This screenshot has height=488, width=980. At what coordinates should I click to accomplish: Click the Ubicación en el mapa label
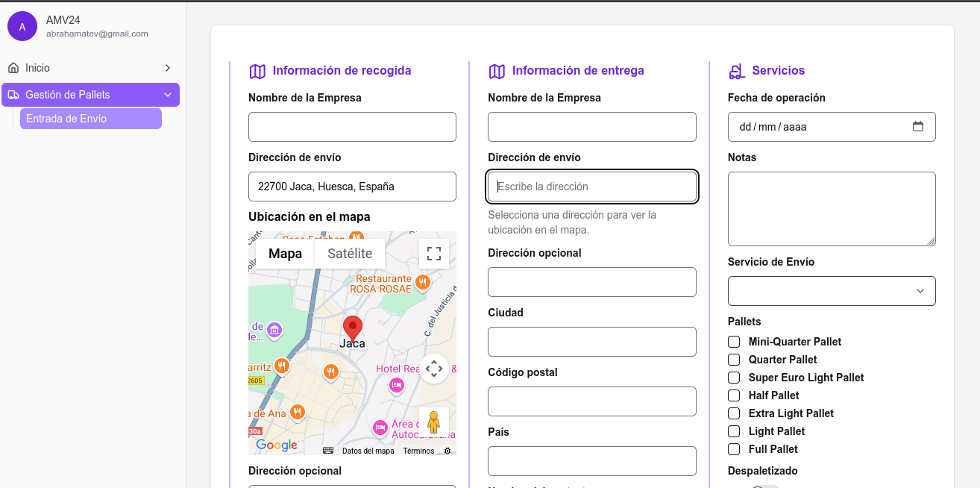tap(310, 217)
